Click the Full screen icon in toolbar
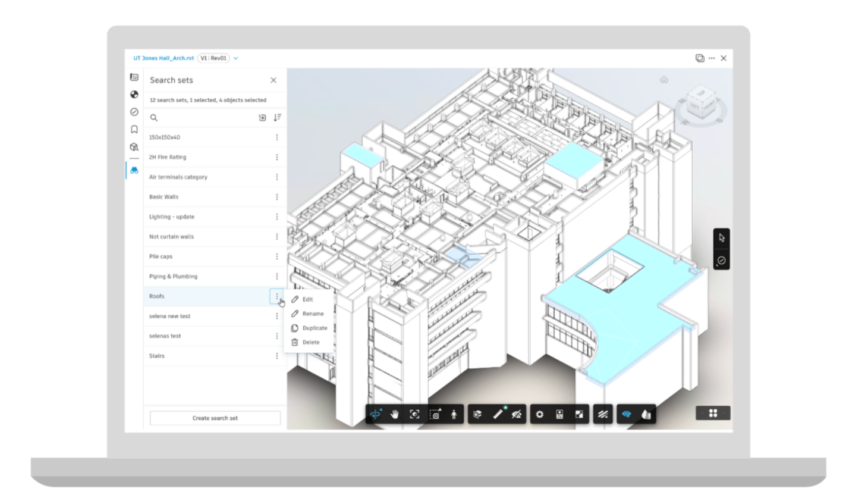 tap(579, 414)
